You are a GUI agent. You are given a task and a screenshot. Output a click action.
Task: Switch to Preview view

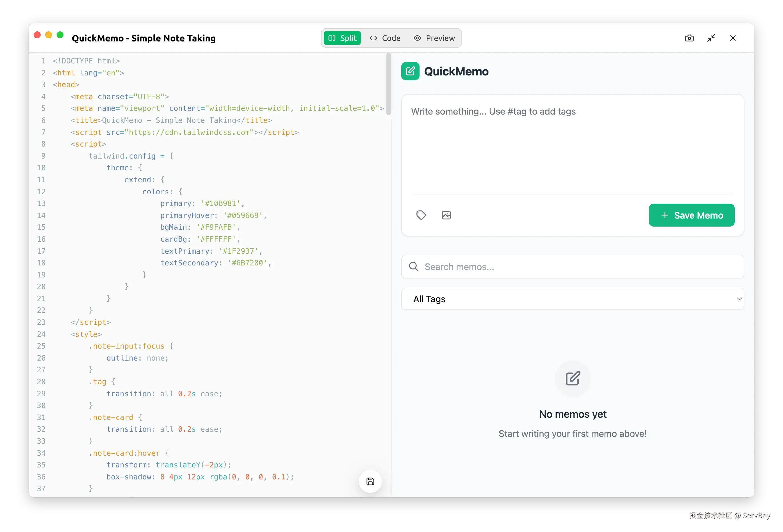click(x=434, y=38)
